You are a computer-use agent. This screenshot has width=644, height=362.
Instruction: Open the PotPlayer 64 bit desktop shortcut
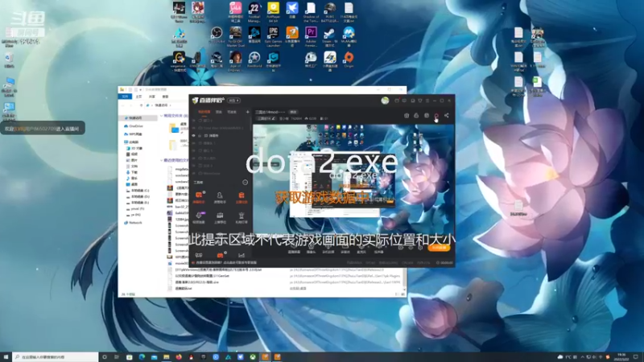click(x=273, y=11)
